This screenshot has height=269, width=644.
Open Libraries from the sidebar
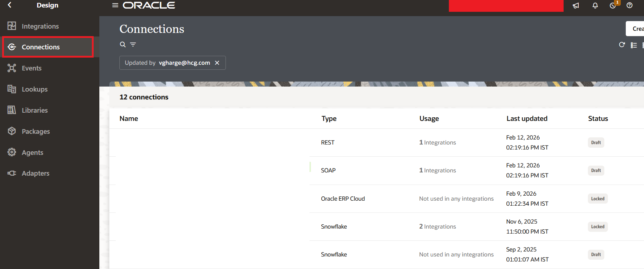(x=34, y=110)
